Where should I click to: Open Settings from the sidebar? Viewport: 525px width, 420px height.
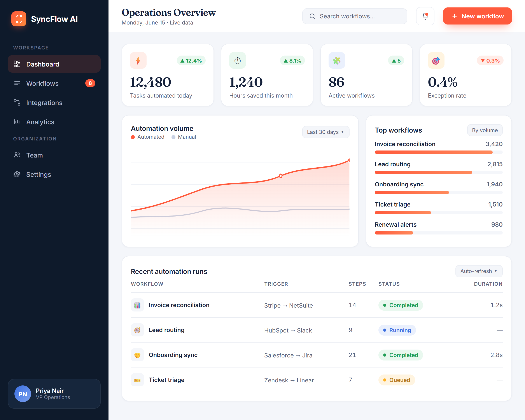click(x=54, y=174)
